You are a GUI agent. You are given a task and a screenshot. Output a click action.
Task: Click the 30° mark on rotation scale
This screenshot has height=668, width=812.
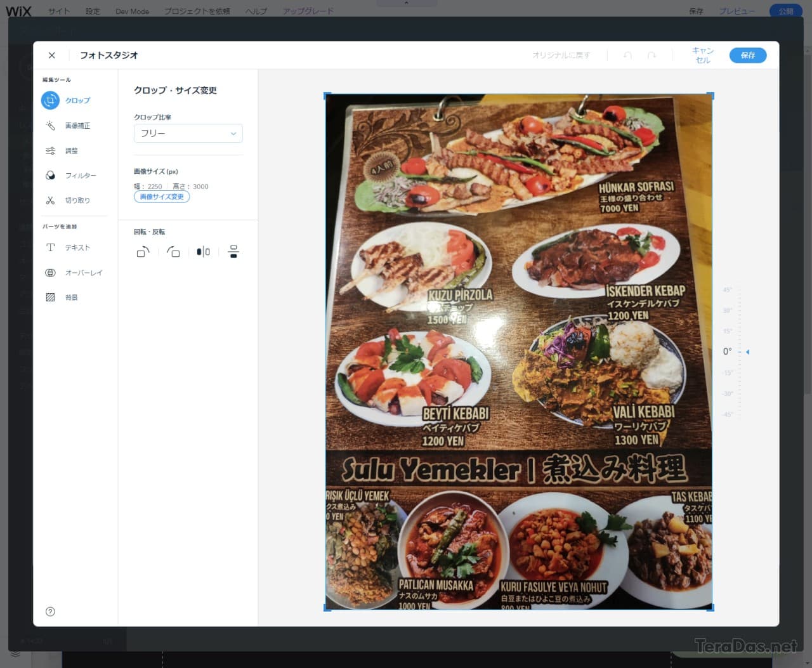(727, 310)
